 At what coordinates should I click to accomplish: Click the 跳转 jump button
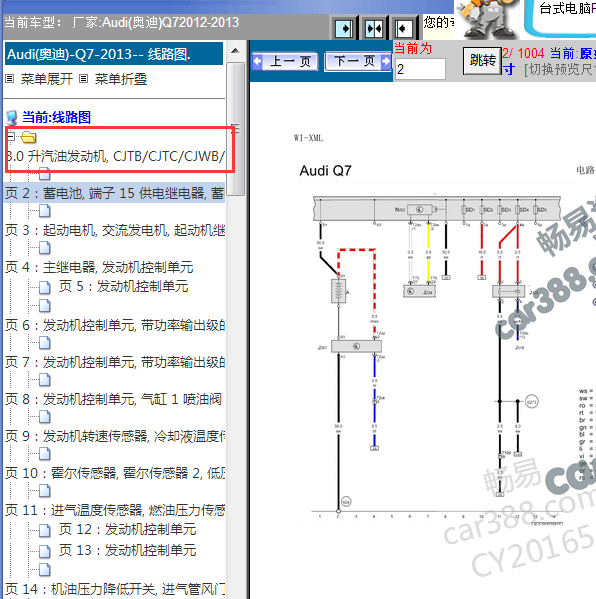(x=482, y=60)
